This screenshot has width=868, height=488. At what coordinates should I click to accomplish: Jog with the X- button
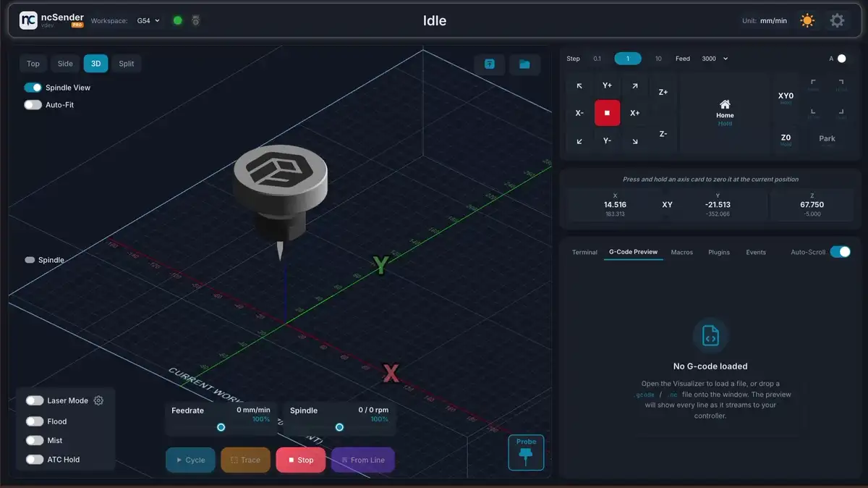pos(579,113)
